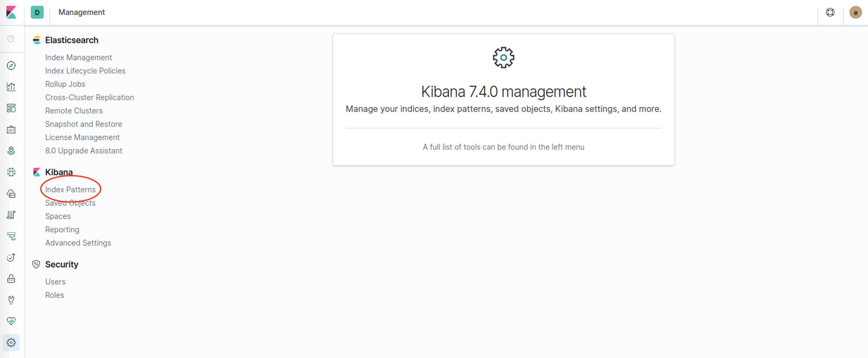Go to Index Management
Viewport: 868px width, 358px height.
point(78,57)
